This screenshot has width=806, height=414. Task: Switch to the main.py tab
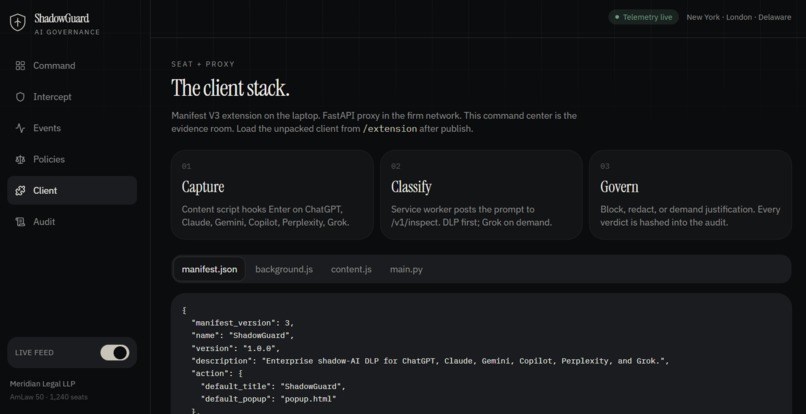[406, 269]
